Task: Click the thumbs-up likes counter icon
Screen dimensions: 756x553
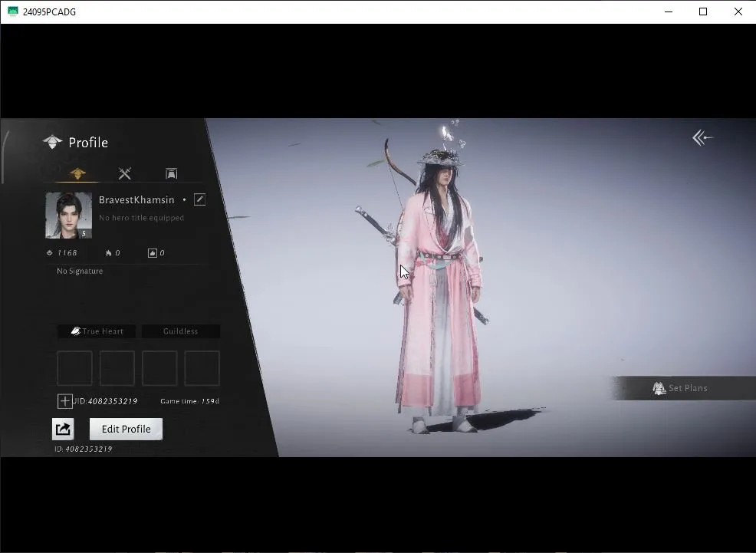Action: coord(153,253)
